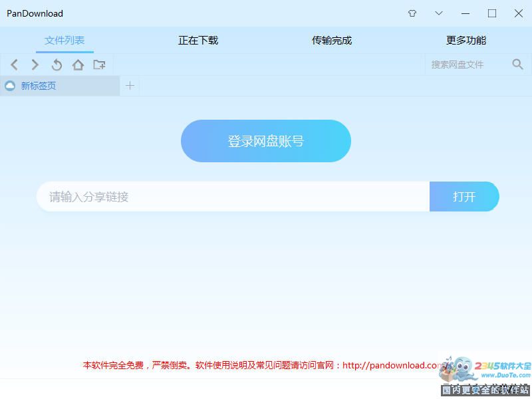Open the skin theme t-shirt icon

pos(412,13)
